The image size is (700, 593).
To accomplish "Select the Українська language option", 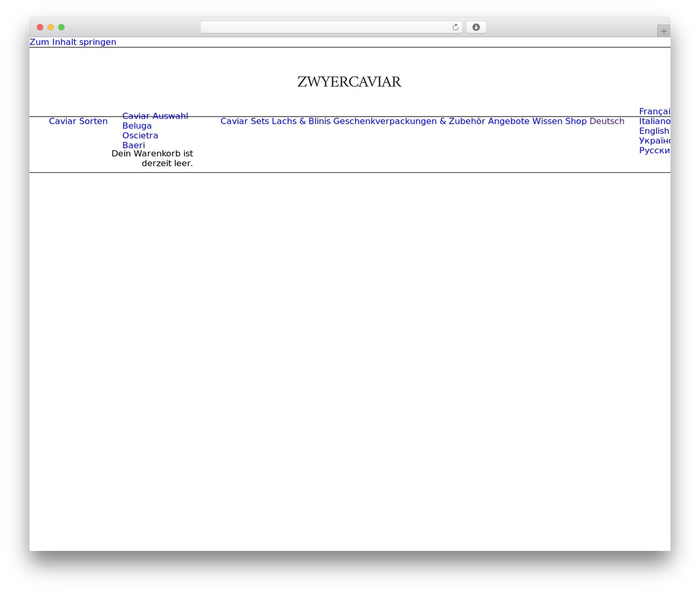I will tap(655, 141).
